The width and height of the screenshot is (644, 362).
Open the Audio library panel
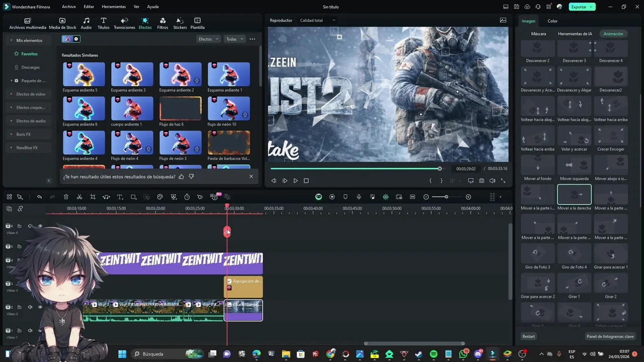(x=86, y=24)
